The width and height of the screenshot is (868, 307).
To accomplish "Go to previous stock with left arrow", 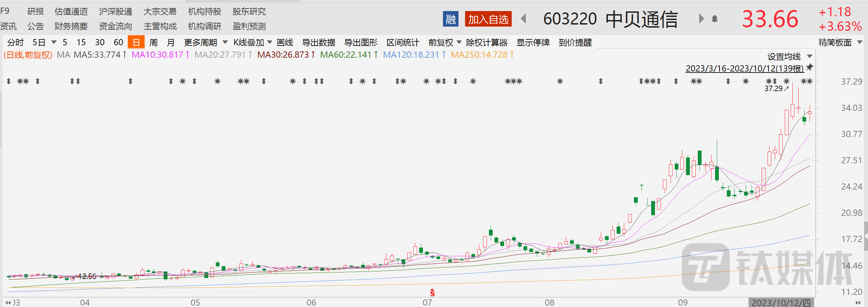I will coord(523,19).
